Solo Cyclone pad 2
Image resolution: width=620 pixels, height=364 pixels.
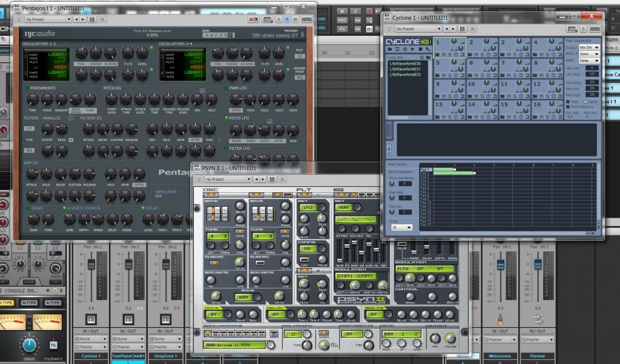[482, 54]
